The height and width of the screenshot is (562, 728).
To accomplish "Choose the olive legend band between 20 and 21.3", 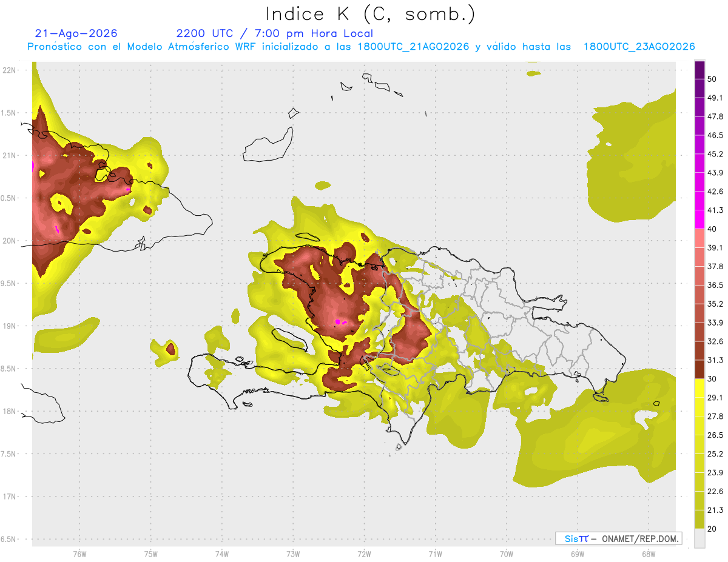I will (x=699, y=519).
